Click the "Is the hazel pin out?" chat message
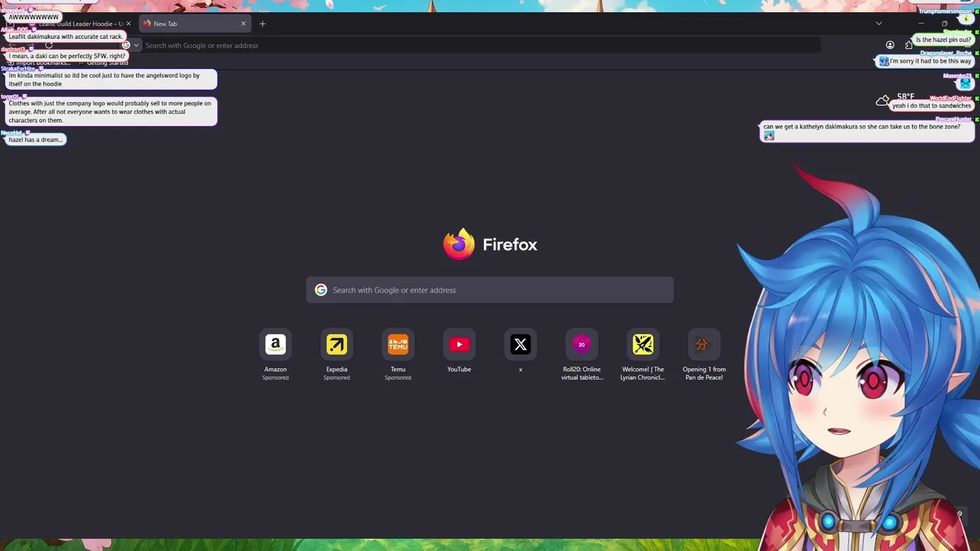The height and width of the screenshot is (551, 980). (943, 40)
